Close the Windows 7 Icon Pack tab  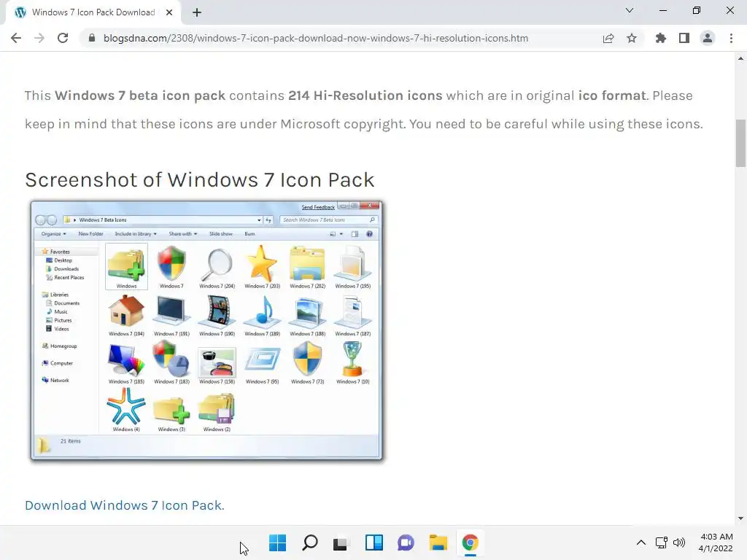(169, 12)
